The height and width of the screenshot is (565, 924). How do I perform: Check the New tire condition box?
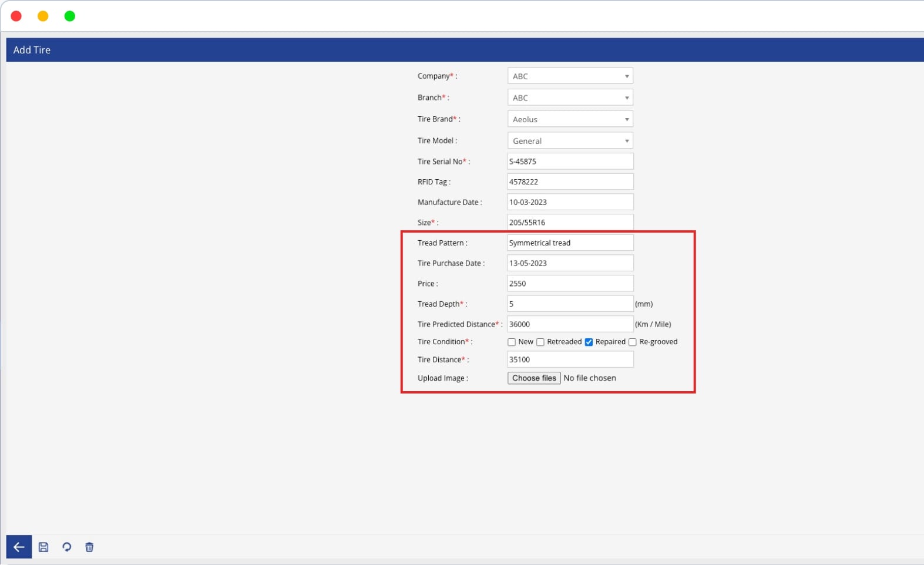(512, 342)
